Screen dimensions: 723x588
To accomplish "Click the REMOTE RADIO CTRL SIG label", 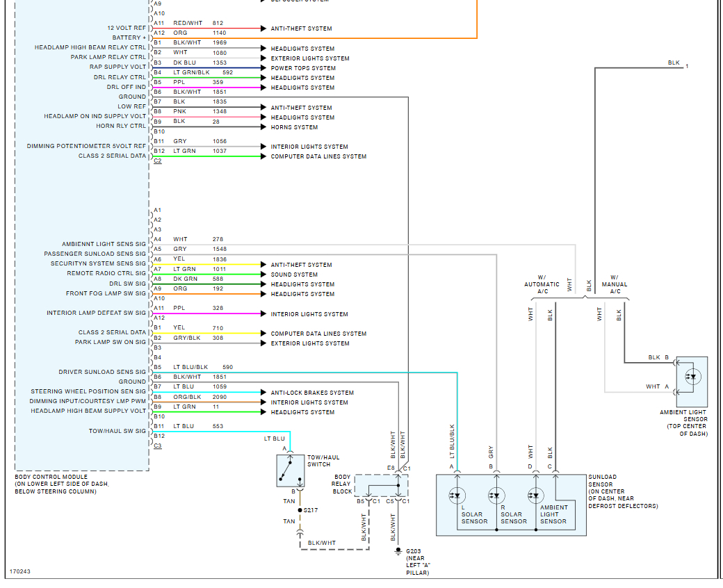I will coord(106,273).
